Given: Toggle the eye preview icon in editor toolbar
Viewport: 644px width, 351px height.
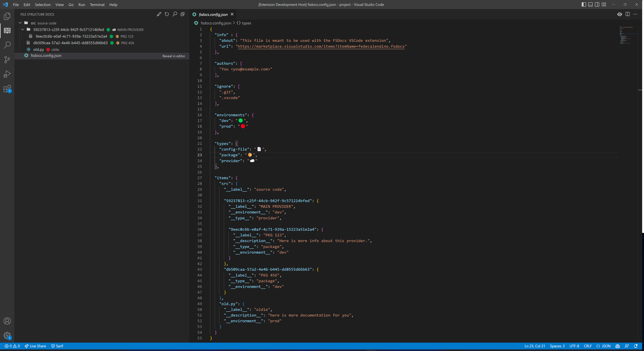Looking at the screenshot, I should click(x=620, y=14).
